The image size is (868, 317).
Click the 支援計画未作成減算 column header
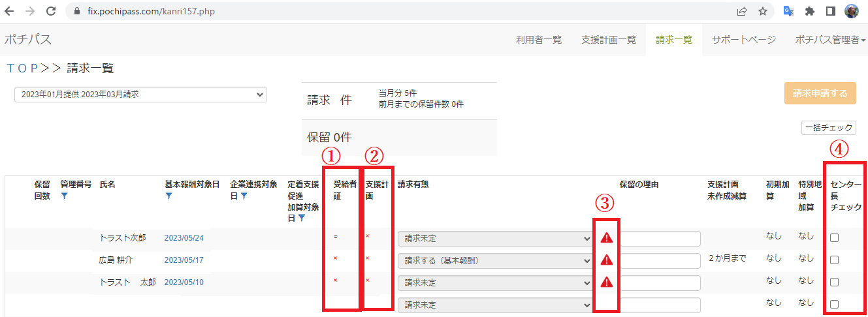727,190
